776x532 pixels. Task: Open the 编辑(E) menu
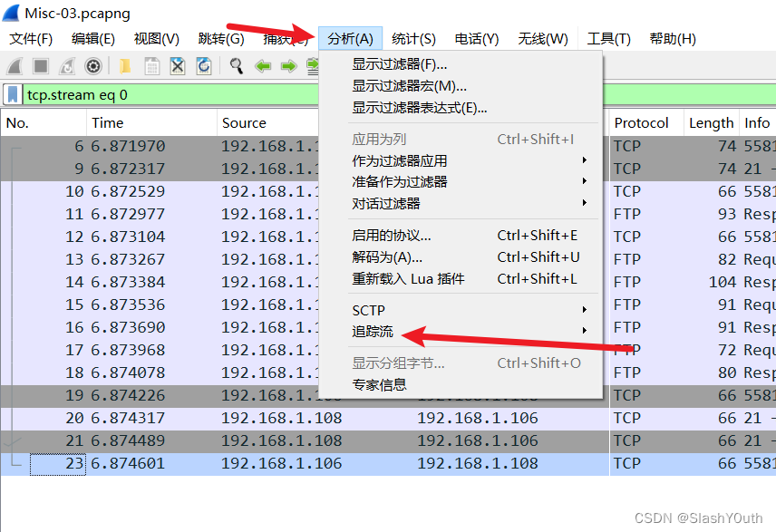click(93, 39)
